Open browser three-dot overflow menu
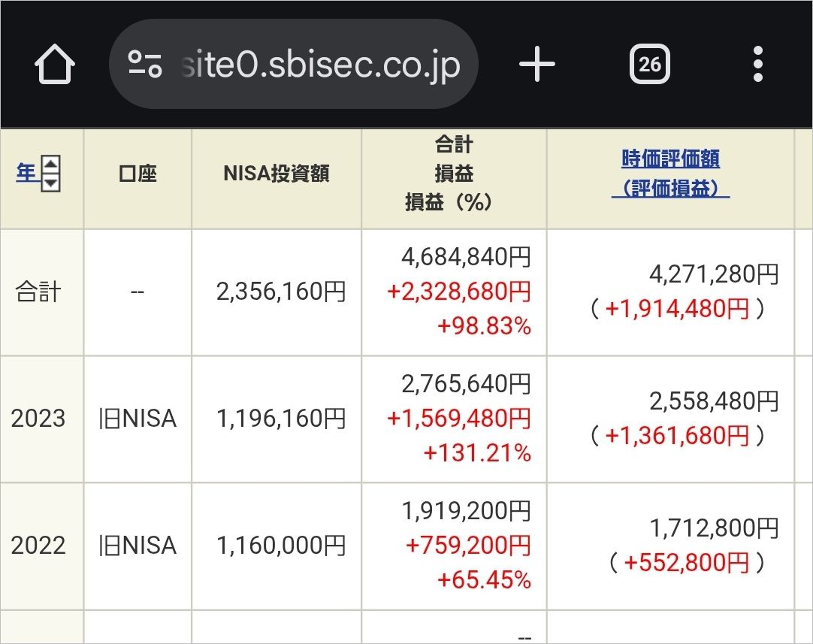Image resolution: width=813 pixels, height=644 pixels. tap(757, 65)
